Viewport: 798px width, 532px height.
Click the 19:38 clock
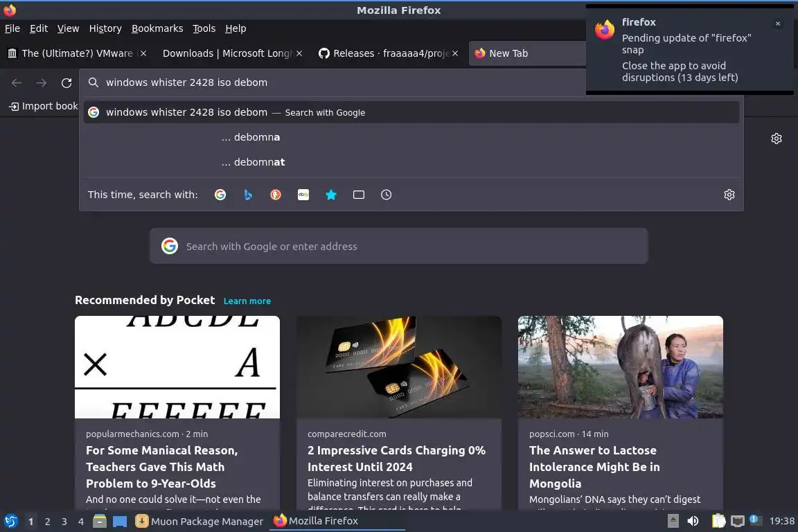click(781, 522)
